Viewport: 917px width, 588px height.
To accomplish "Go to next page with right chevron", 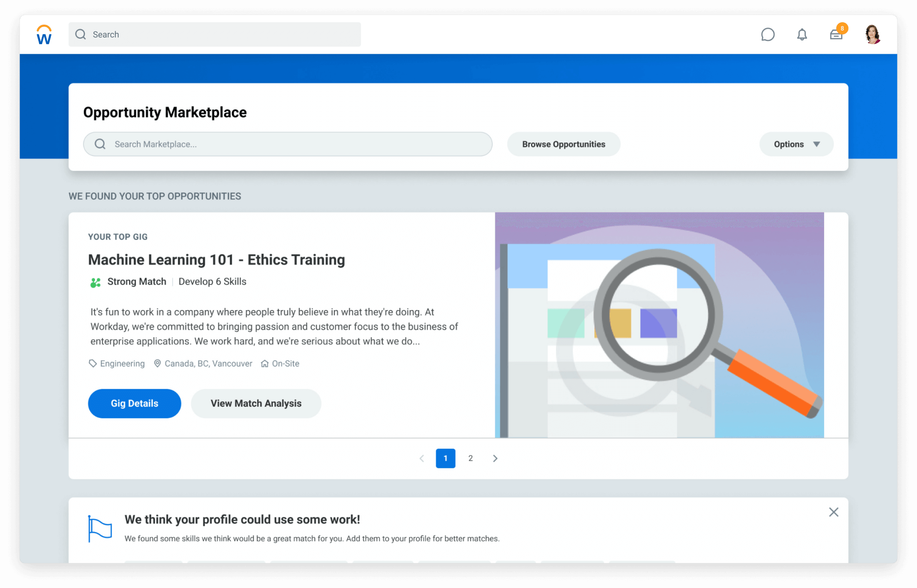I will (495, 458).
